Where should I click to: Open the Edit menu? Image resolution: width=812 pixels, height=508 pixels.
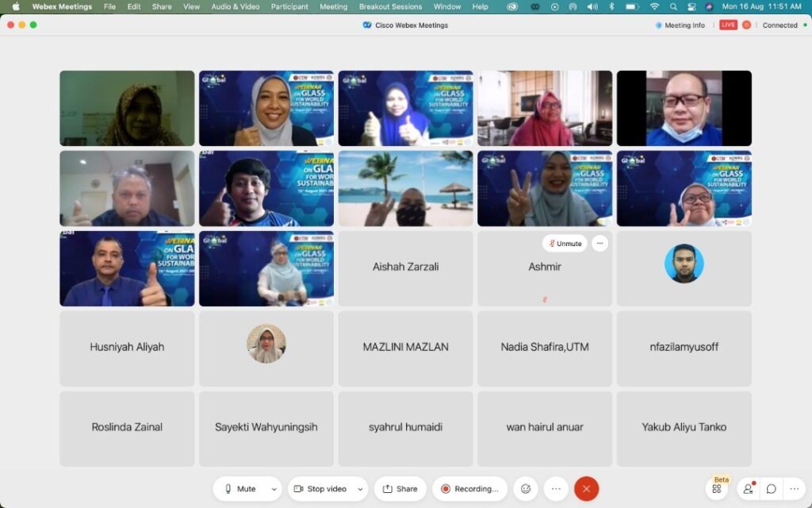pyautogui.click(x=134, y=6)
